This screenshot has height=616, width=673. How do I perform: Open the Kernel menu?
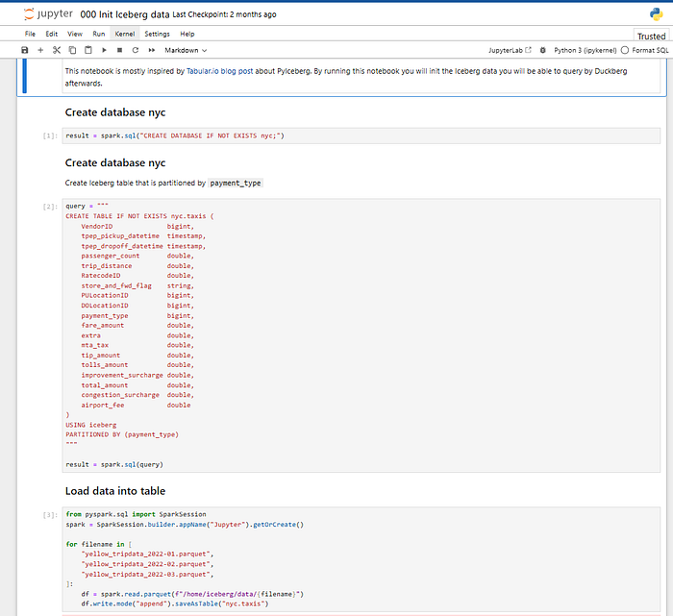125,34
